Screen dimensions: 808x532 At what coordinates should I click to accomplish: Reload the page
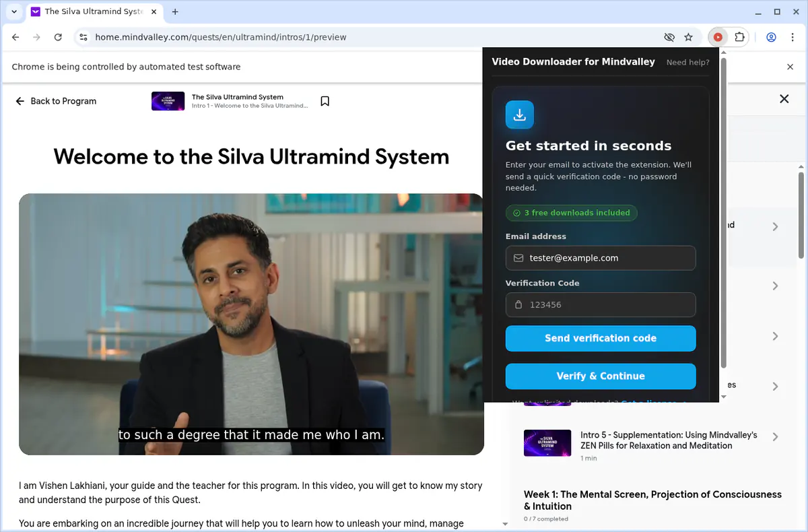pos(58,37)
